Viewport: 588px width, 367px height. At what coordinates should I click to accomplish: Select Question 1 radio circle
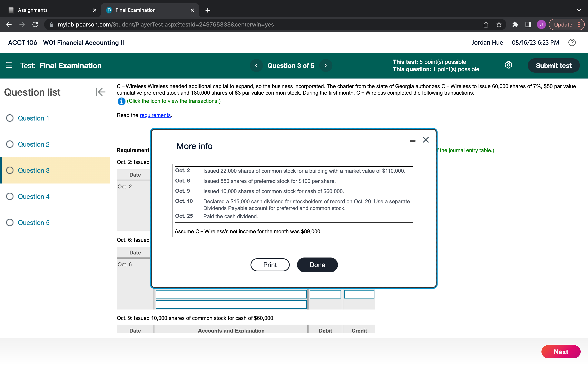click(x=10, y=118)
